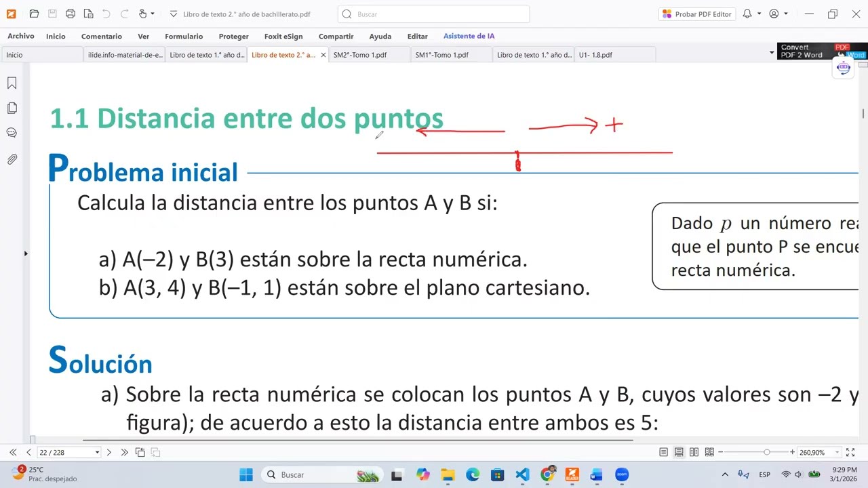Select single page view mode

664,452
